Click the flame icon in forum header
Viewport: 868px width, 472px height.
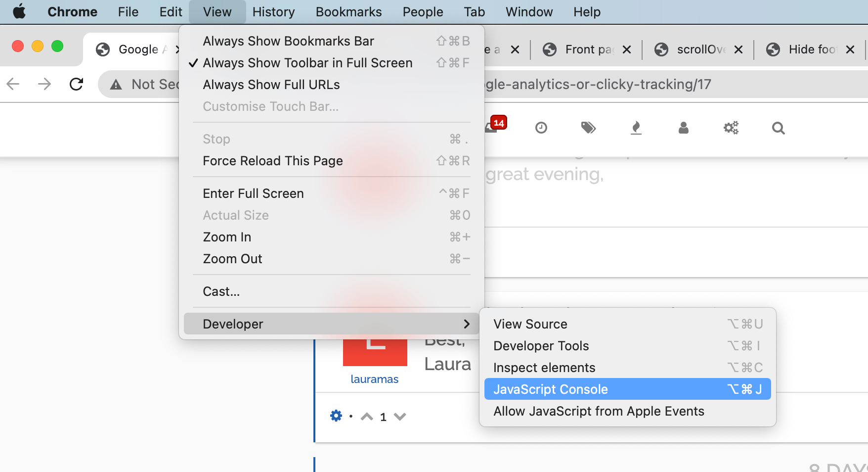tap(636, 128)
